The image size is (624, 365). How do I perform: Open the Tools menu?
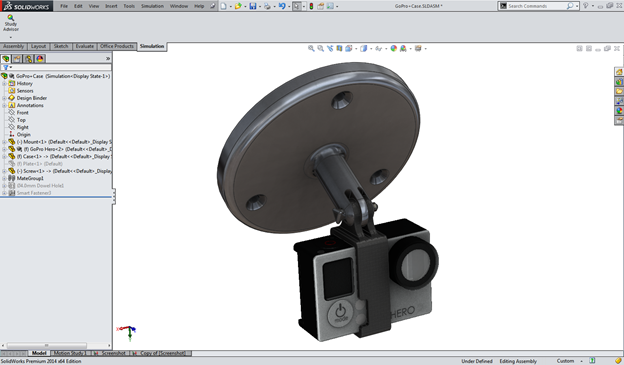coord(129,6)
